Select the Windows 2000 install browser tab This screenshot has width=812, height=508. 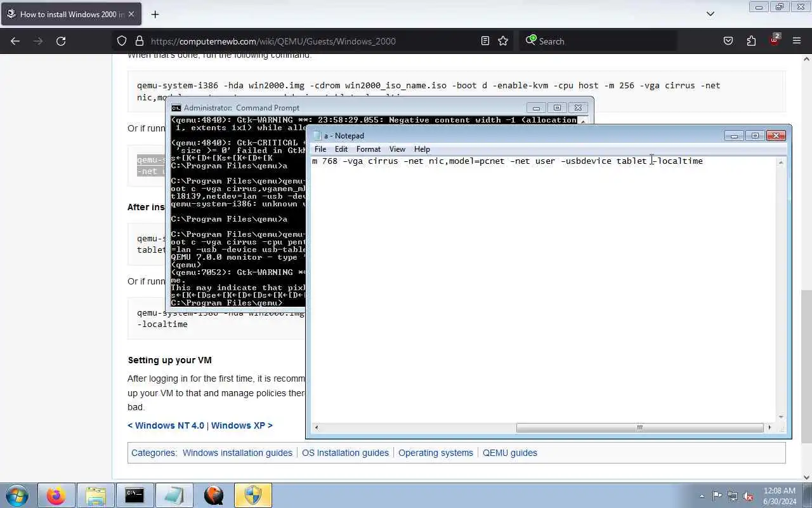click(71, 14)
